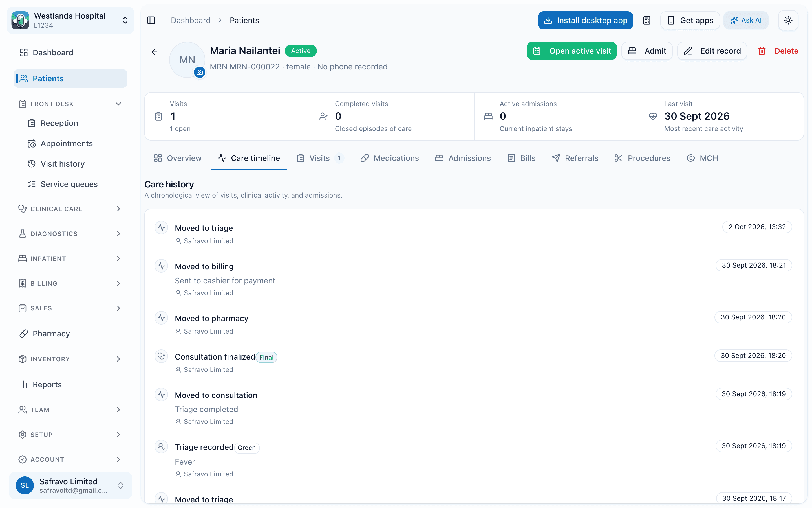Open the calculator icon in top bar
This screenshot has width=812, height=508.
coord(646,21)
